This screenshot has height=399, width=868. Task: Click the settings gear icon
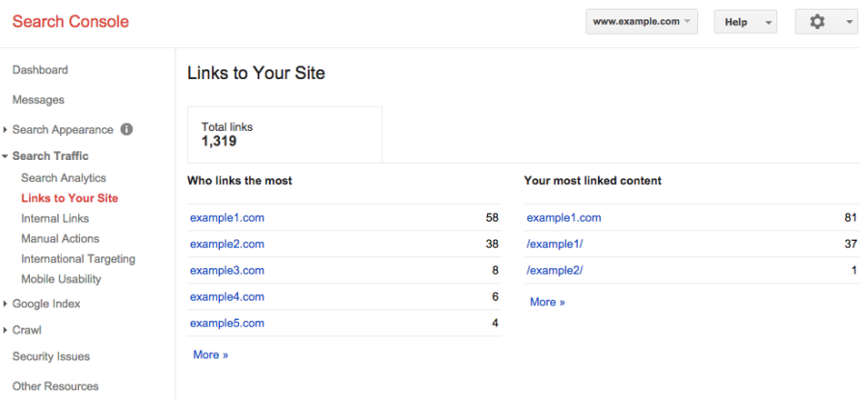817,22
